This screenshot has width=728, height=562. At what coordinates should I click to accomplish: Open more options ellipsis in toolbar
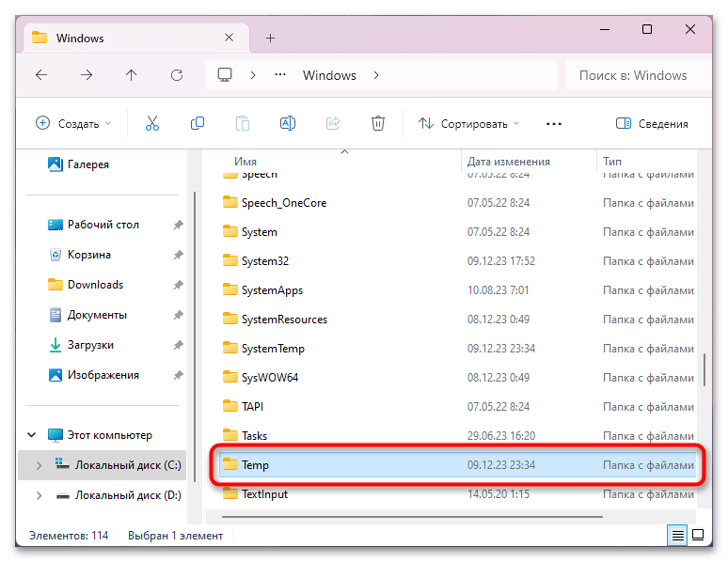pyautogui.click(x=554, y=124)
